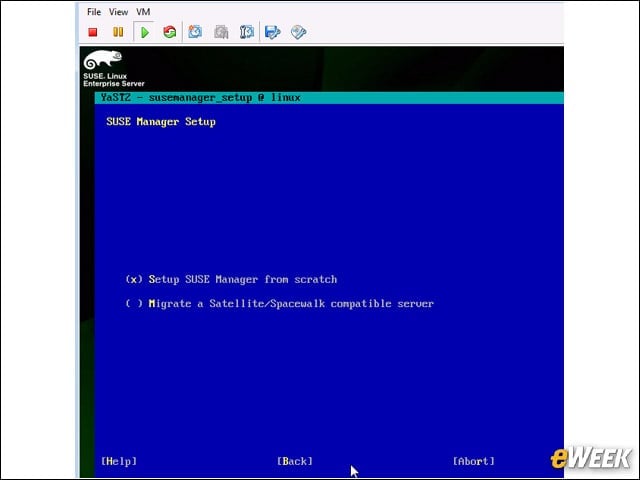Select Migrate a Satellite/Spacewalk compatible server
Viewport: 640px width, 480px height.
pos(280,304)
